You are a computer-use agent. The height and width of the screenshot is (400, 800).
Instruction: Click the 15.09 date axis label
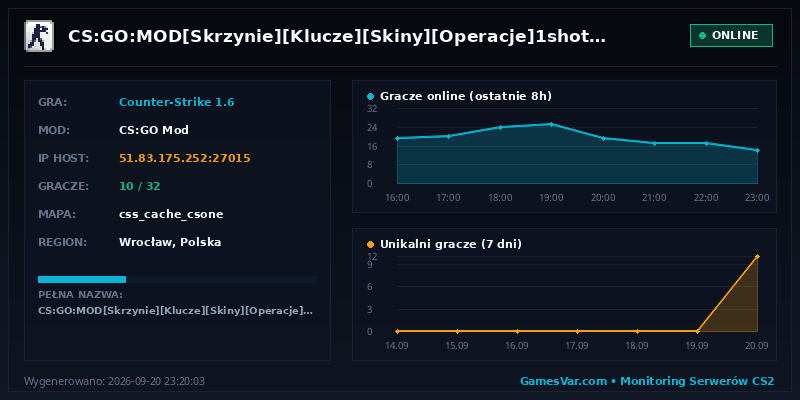click(x=457, y=346)
